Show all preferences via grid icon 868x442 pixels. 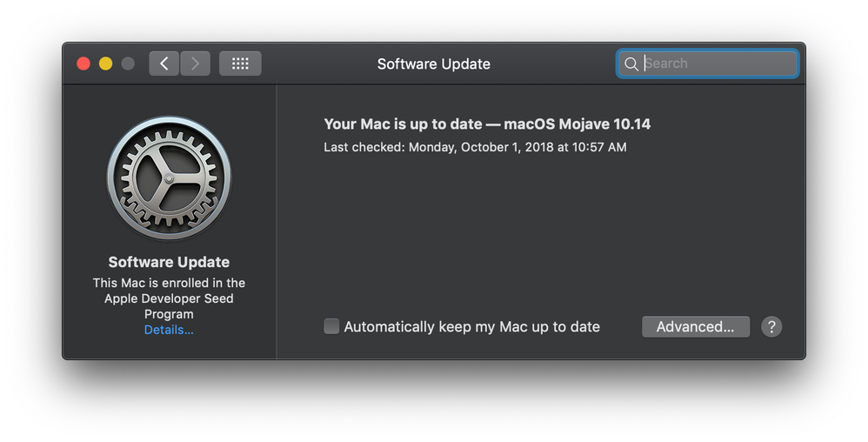(240, 64)
